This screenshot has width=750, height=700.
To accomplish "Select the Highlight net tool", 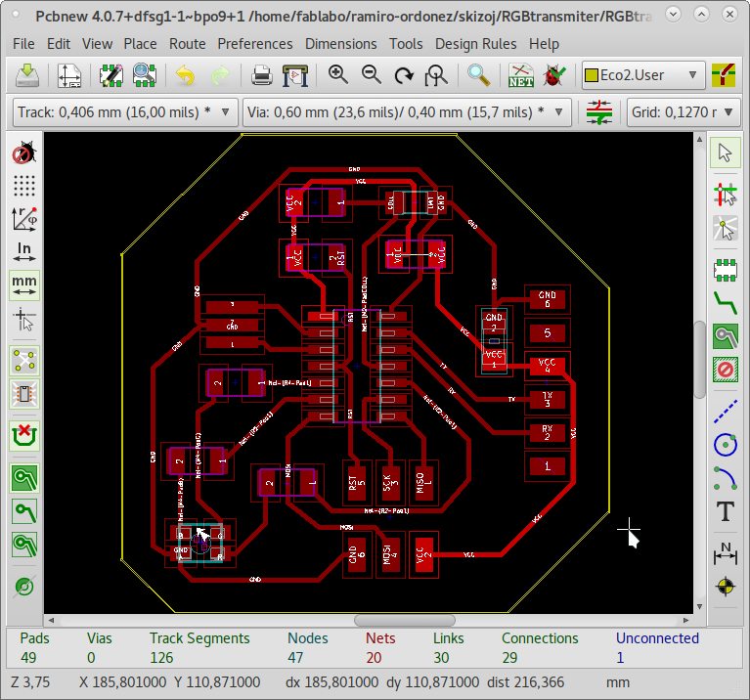I will click(x=726, y=195).
